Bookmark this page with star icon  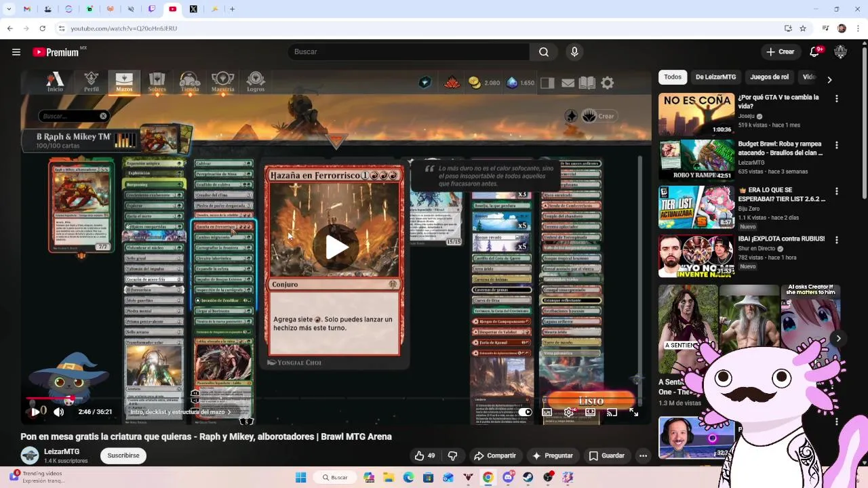(x=803, y=28)
